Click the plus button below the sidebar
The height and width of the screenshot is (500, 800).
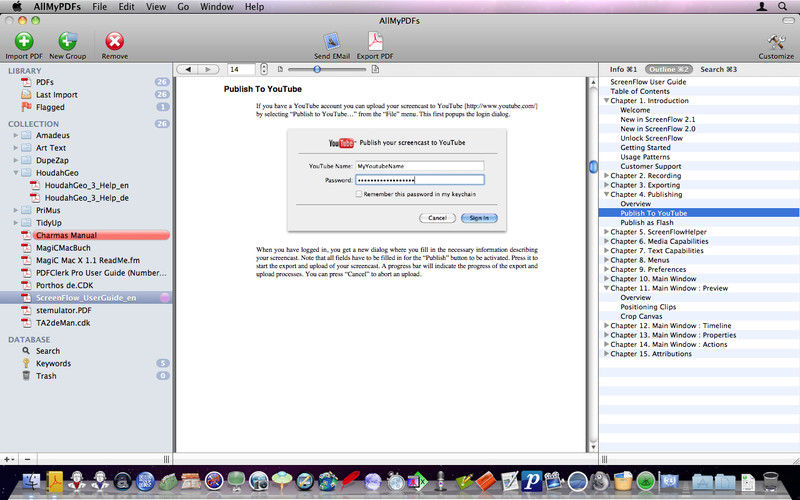pyautogui.click(x=8, y=459)
